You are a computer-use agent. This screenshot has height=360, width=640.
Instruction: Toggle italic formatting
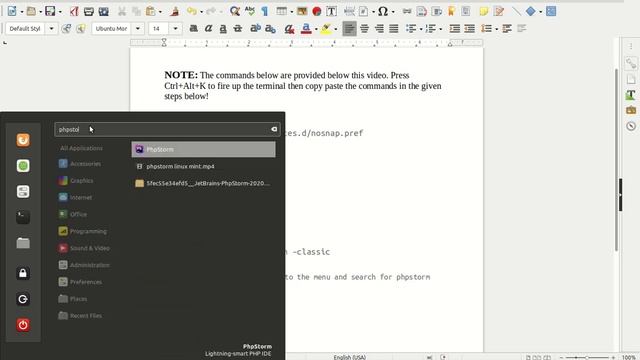click(x=208, y=28)
